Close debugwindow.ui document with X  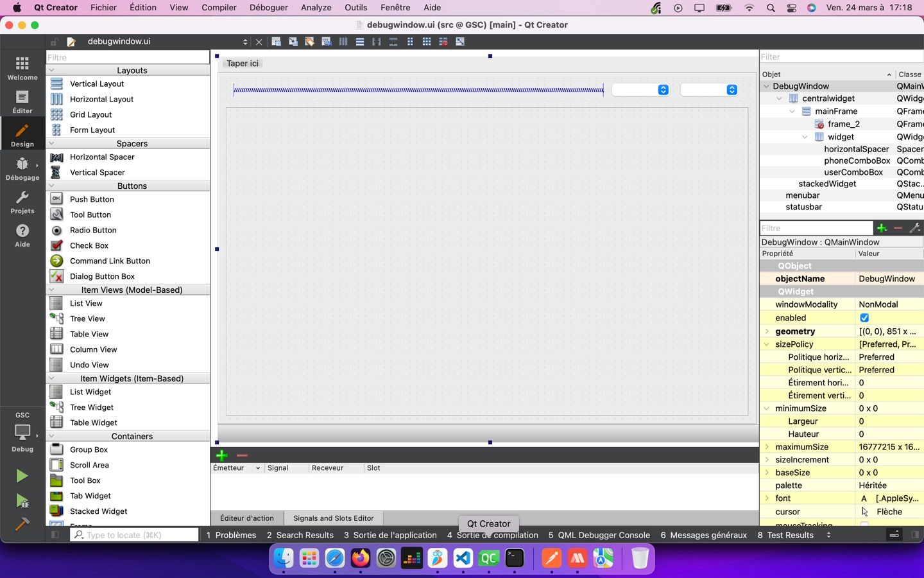(x=259, y=42)
